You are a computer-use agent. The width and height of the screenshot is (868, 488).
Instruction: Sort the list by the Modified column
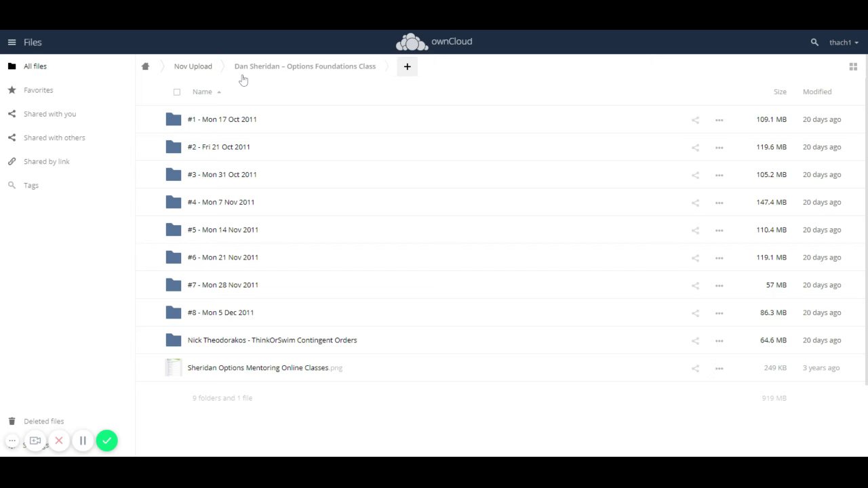click(x=817, y=91)
